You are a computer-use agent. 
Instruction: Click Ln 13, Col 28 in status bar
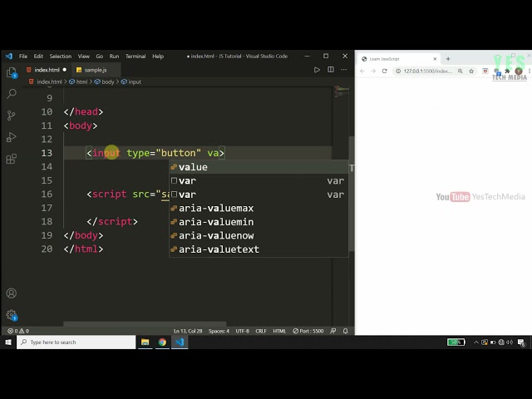click(188, 331)
